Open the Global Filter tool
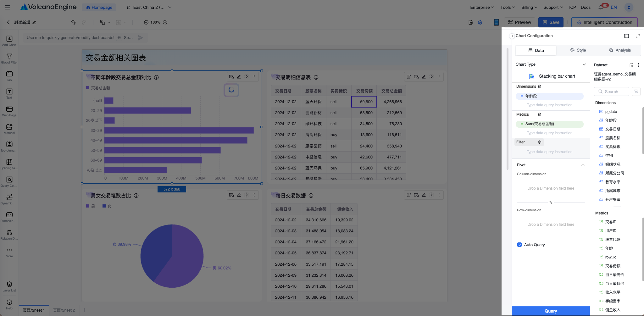The image size is (644, 316). [9, 58]
